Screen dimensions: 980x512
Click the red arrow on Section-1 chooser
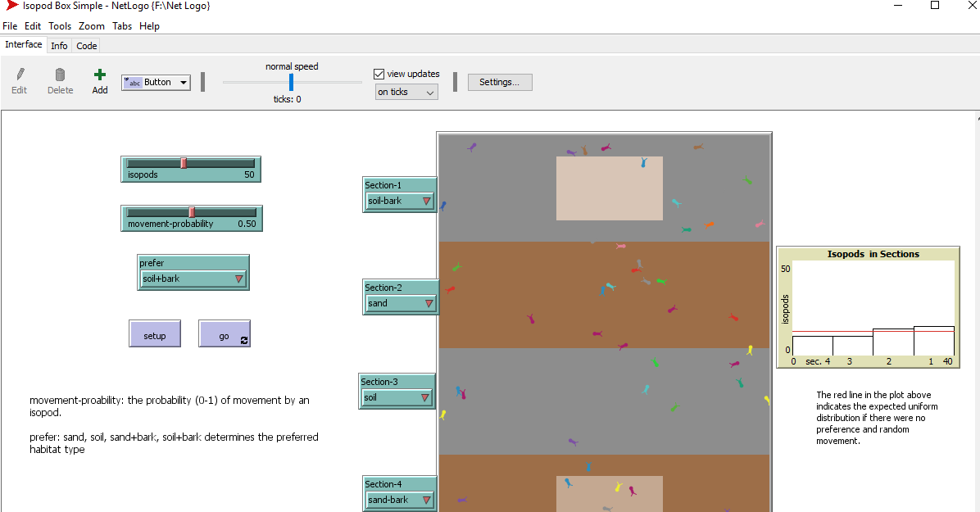[x=426, y=201]
